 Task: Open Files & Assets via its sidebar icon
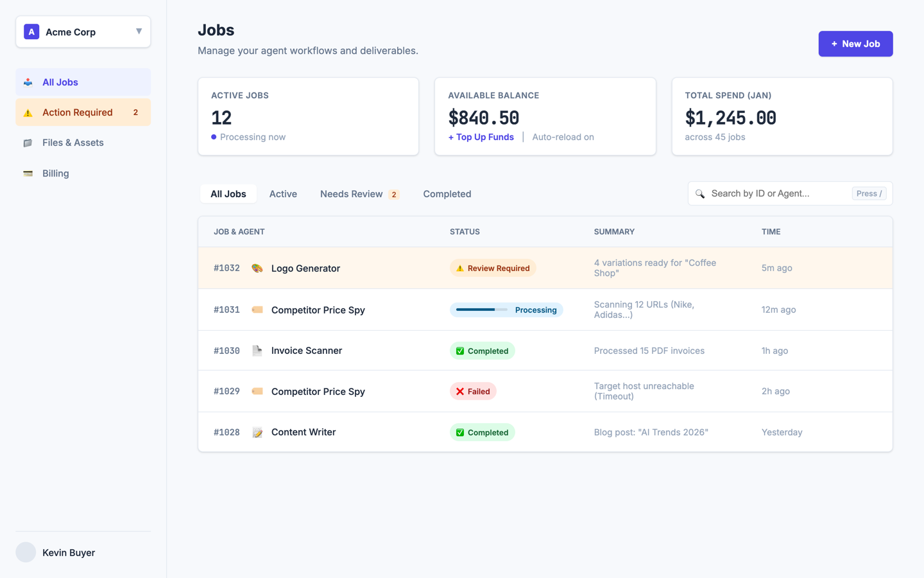(28, 142)
